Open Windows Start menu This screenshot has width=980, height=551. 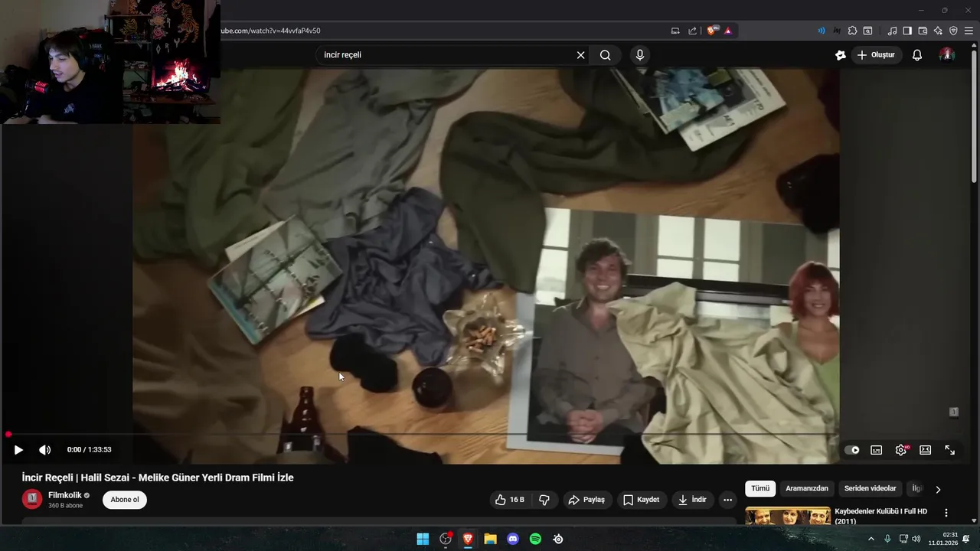coord(423,539)
